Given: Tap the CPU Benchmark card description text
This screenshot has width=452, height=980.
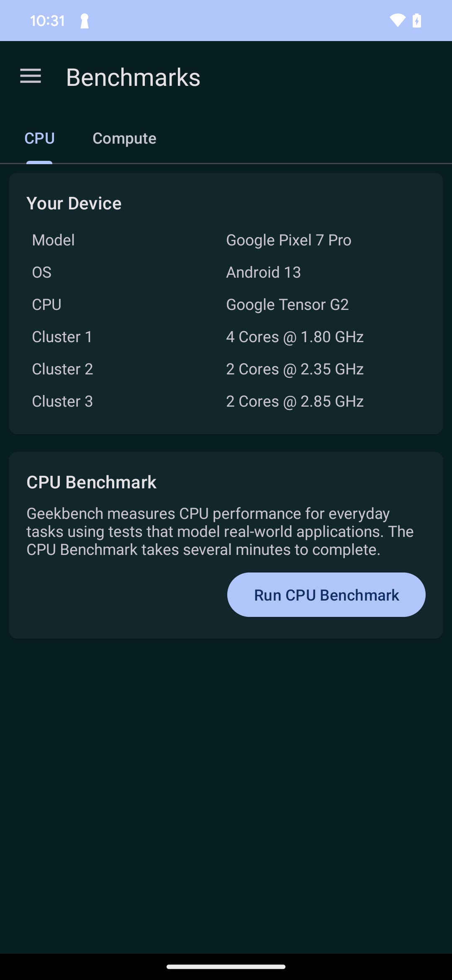Looking at the screenshot, I should tap(220, 531).
